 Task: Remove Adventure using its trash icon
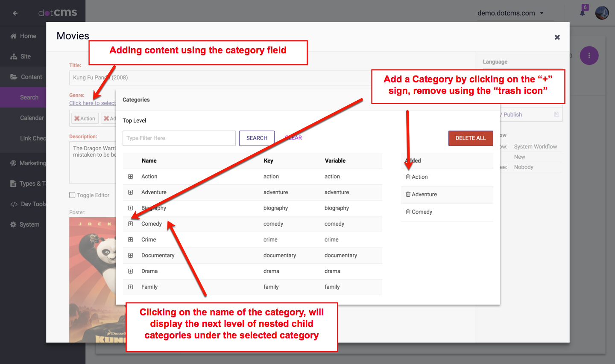click(408, 194)
